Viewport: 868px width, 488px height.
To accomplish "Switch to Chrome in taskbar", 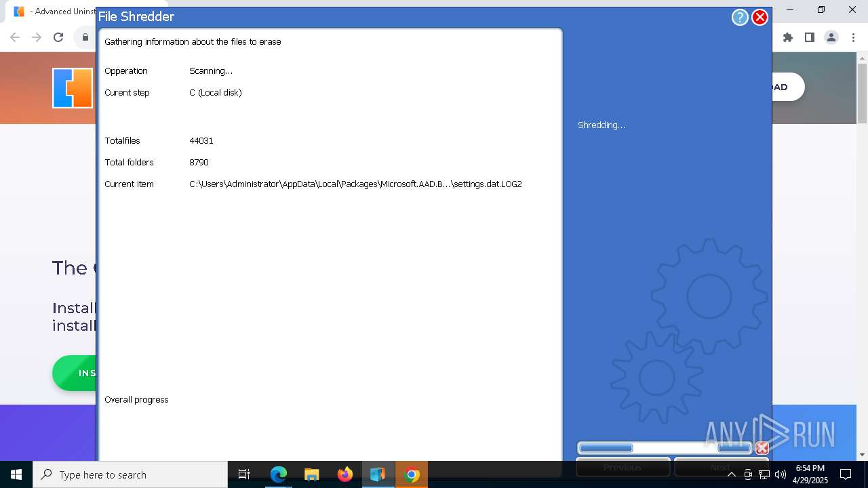I will pos(411,474).
